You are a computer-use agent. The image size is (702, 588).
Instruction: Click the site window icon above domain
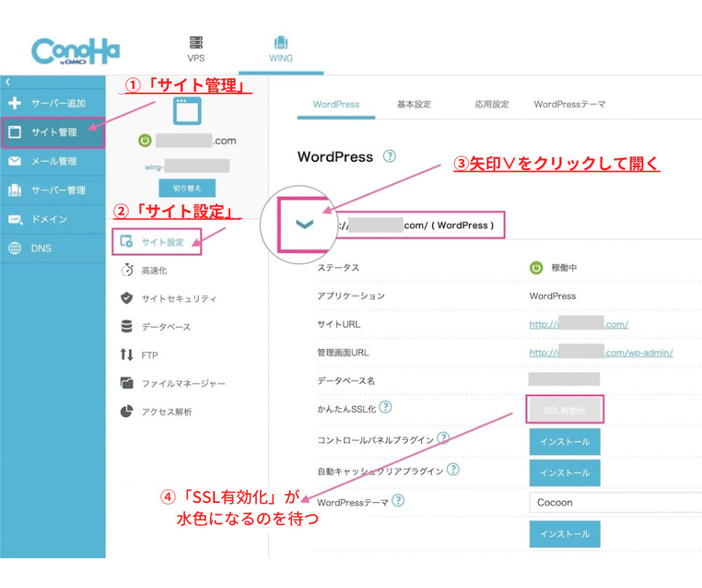[x=187, y=110]
